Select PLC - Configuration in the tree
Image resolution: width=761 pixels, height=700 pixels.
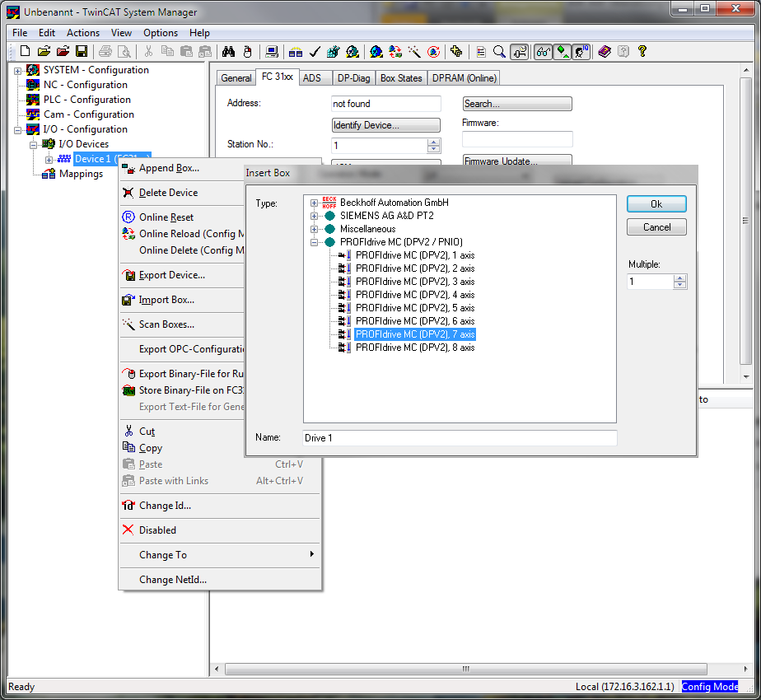click(x=86, y=100)
